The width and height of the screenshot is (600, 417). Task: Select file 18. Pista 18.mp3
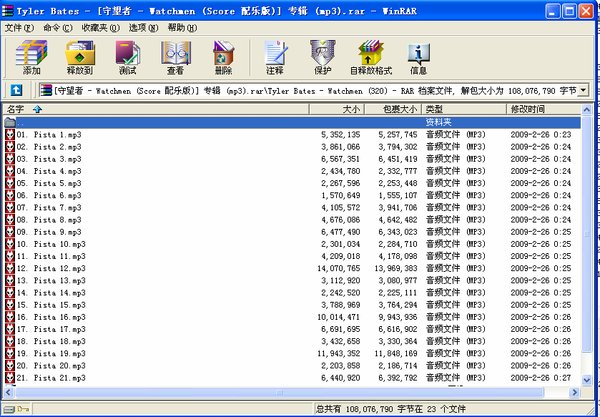tap(51, 341)
